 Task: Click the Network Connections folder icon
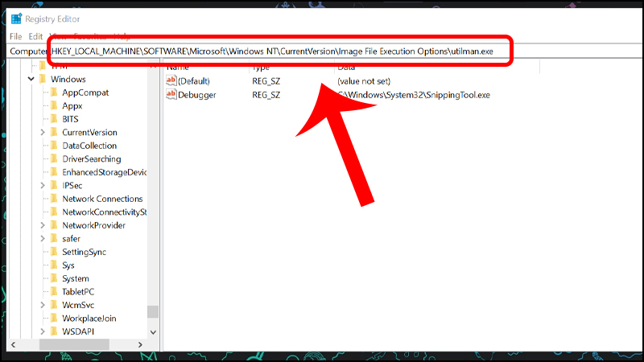(54, 199)
